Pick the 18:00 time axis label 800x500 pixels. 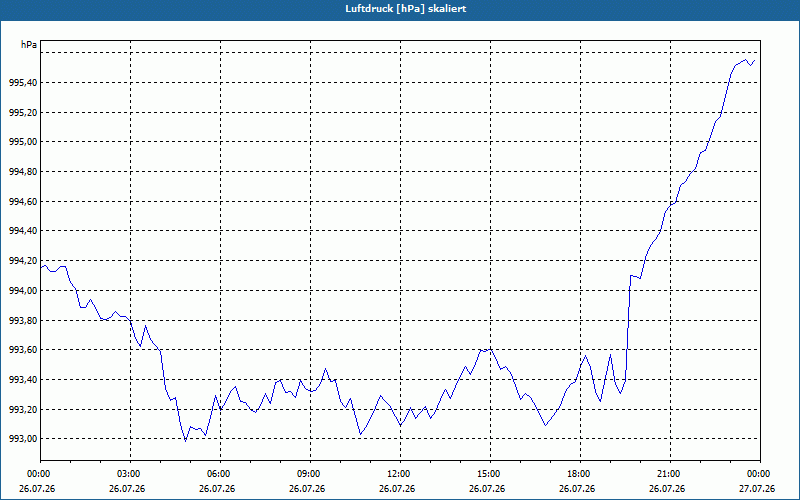(x=577, y=474)
